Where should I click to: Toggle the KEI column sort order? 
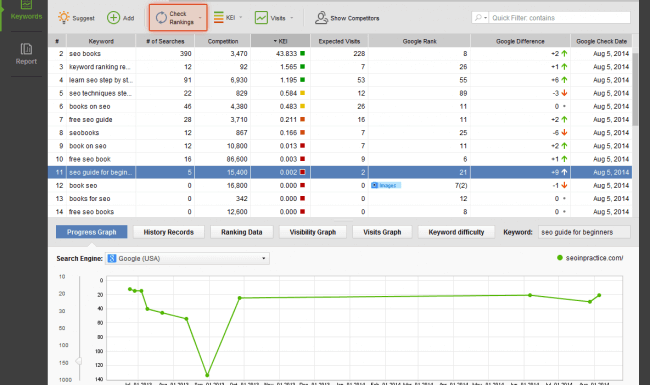[x=280, y=41]
